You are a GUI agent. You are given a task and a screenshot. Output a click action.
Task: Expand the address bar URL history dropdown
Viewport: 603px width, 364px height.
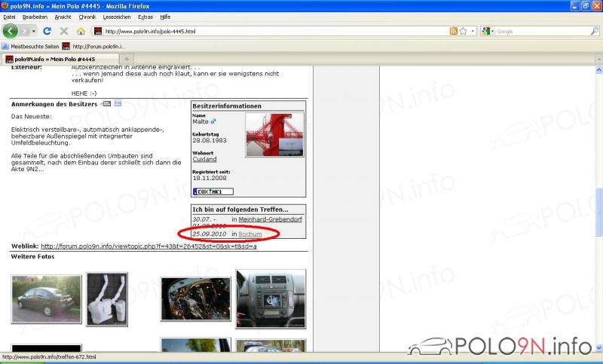[x=473, y=31]
